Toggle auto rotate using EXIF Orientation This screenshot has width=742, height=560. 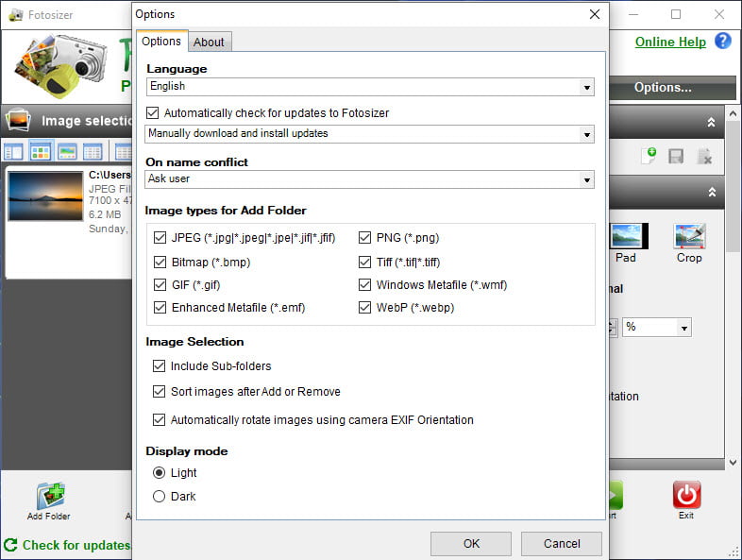coord(159,420)
